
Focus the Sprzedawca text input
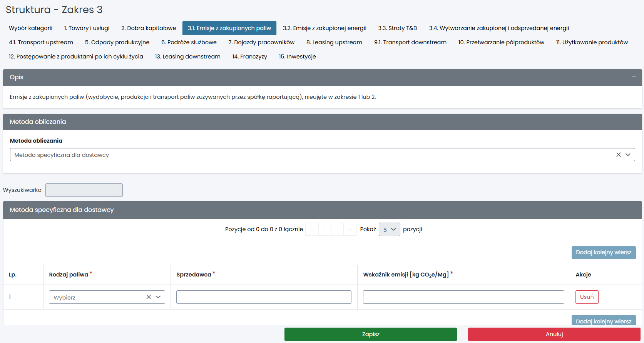tap(264, 297)
